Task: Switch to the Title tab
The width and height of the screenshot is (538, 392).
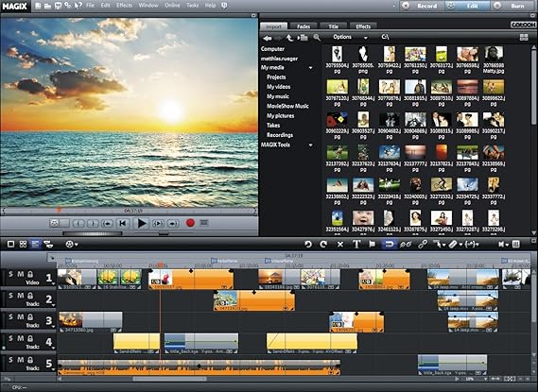Action: 333,26
